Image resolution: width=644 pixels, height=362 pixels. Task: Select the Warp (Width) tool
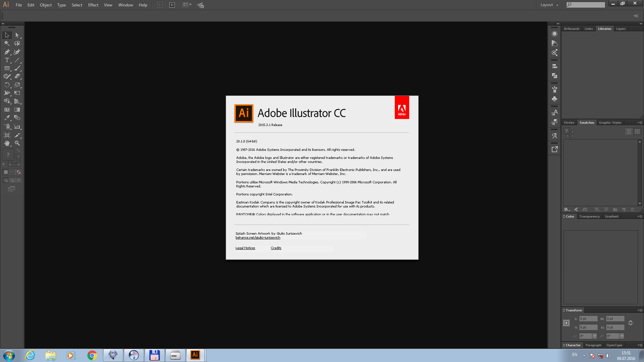(x=7, y=93)
